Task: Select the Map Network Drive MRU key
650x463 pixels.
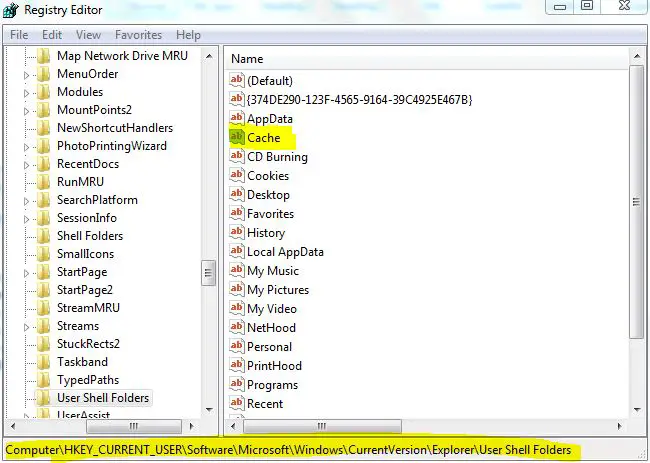Action: coord(122,56)
